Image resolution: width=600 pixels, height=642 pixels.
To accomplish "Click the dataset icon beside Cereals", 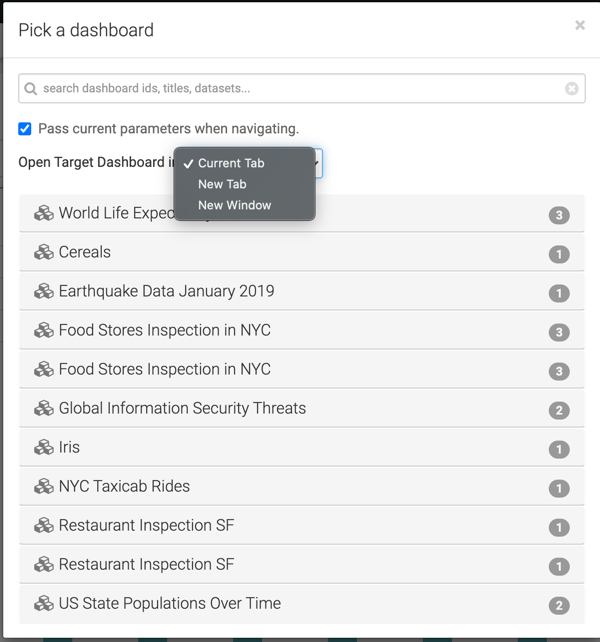I will (x=43, y=253).
